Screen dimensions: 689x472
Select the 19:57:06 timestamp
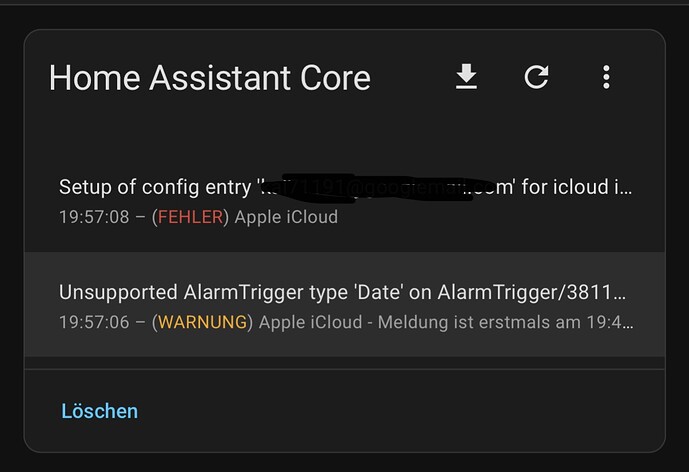(x=94, y=323)
